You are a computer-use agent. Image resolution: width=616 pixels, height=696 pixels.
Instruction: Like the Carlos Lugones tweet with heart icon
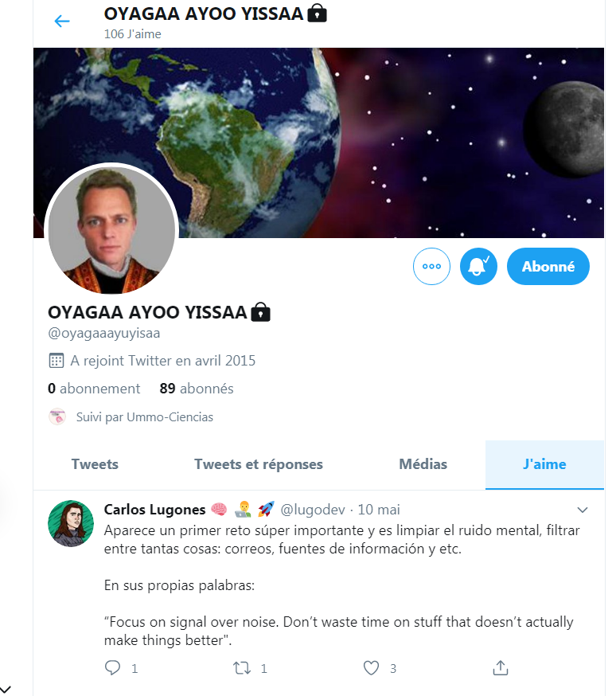371,667
